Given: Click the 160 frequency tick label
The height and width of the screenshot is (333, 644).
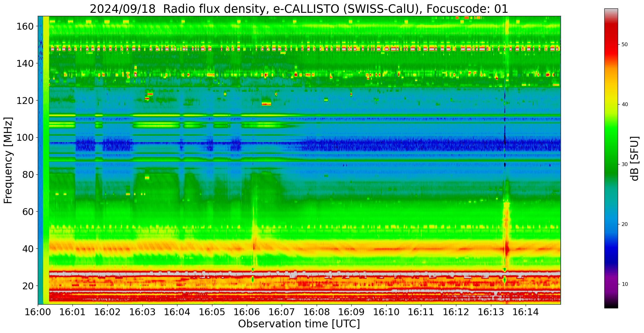Looking at the screenshot, I should click(x=25, y=26).
